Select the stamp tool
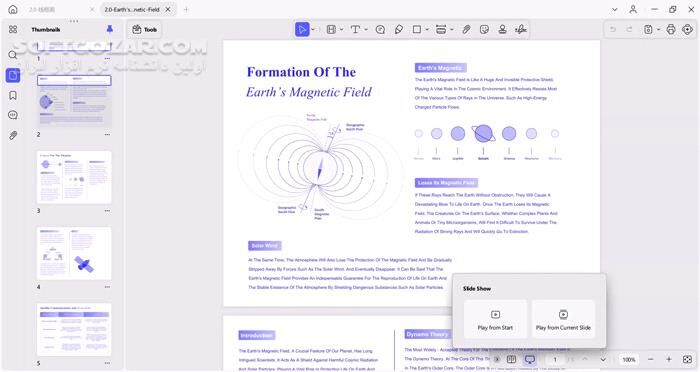Image resolution: width=700 pixels, height=372 pixels. 502,29
